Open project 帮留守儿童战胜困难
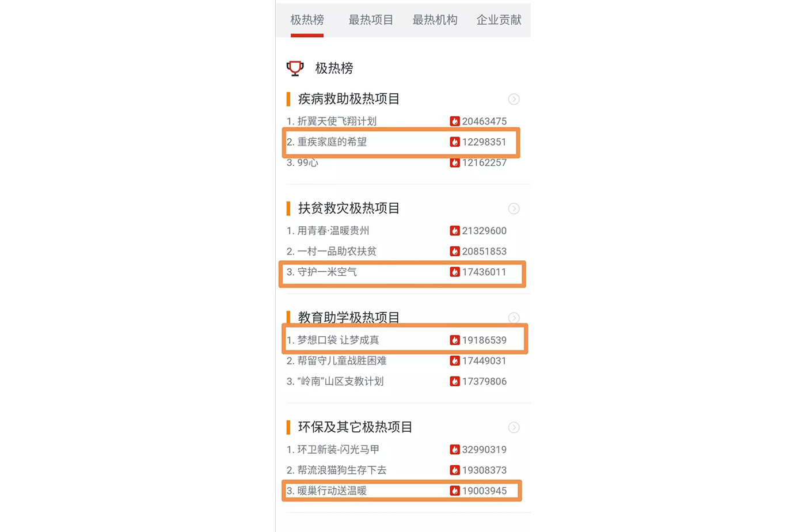Screen dimensions: 806x532 (342, 360)
